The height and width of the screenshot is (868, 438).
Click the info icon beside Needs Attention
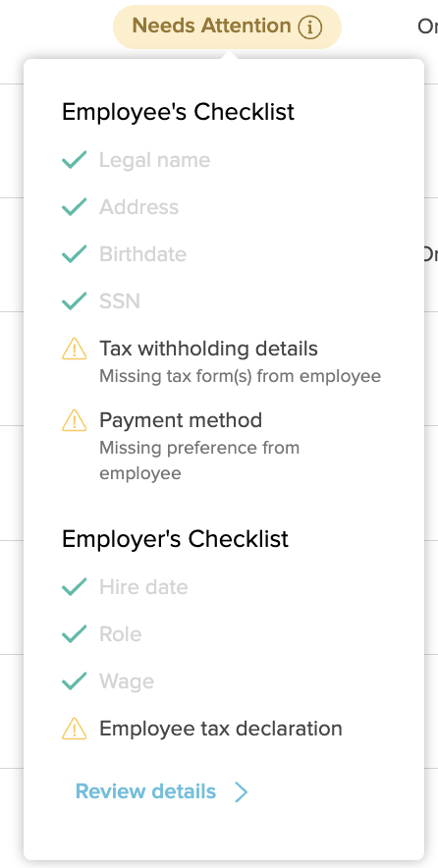pos(309,27)
